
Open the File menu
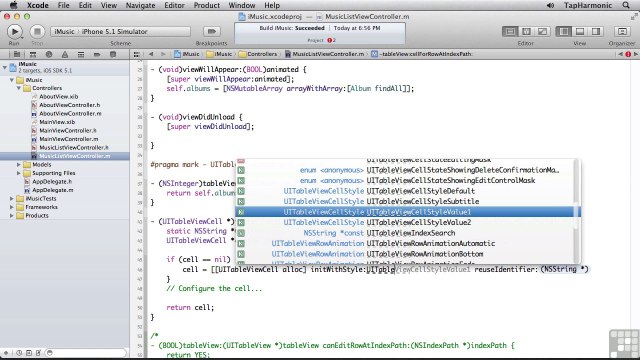pos(63,5)
